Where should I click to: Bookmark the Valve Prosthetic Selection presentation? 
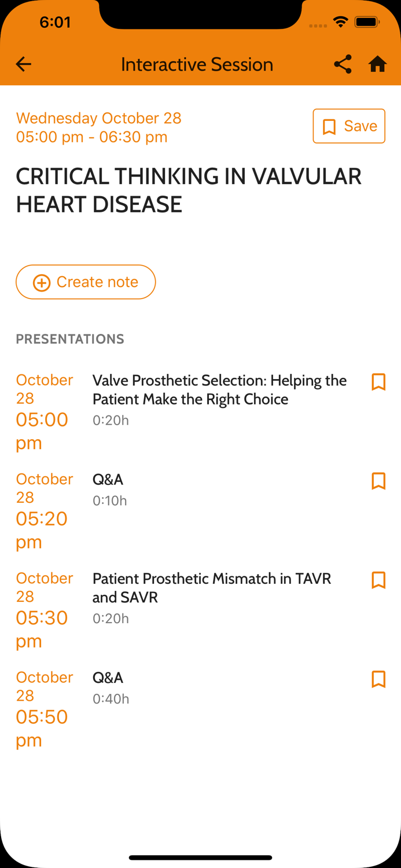click(378, 382)
